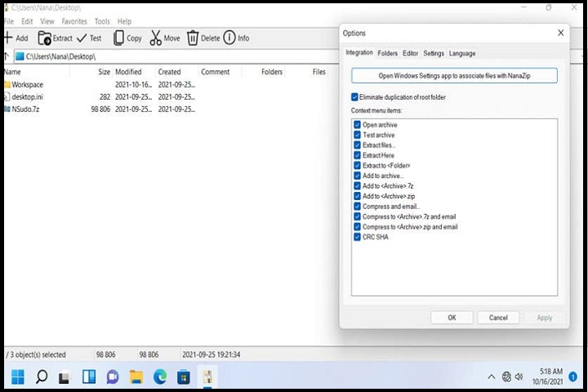Screen dimensions: 588x392
Task: Switch to the Language tab
Action: tap(461, 53)
